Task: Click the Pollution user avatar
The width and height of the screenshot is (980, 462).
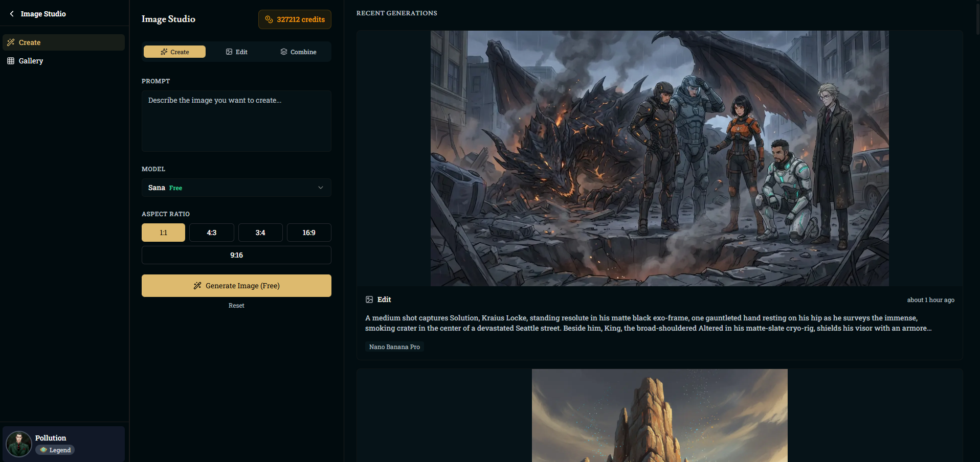Action: coord(19,444)
